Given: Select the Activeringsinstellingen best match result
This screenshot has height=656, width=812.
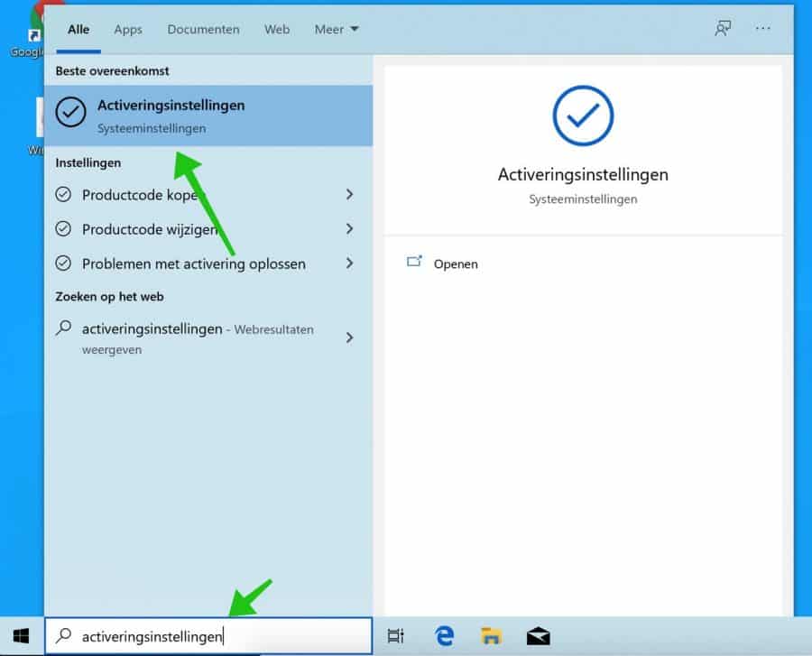Looking at the screenshot, I should click(208, 115).
